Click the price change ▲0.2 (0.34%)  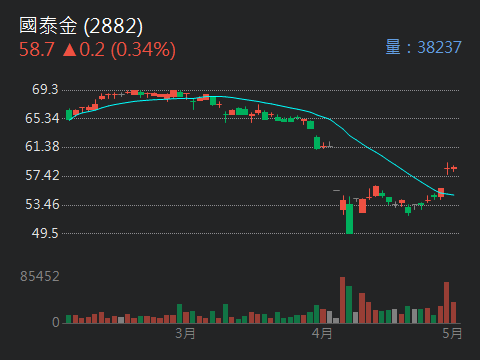(x=119, y=50)
